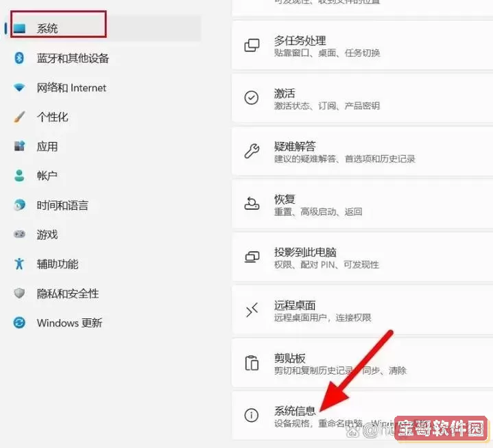Open 帐户 settings
Screen dimensions: 493x448
[47, 176]
